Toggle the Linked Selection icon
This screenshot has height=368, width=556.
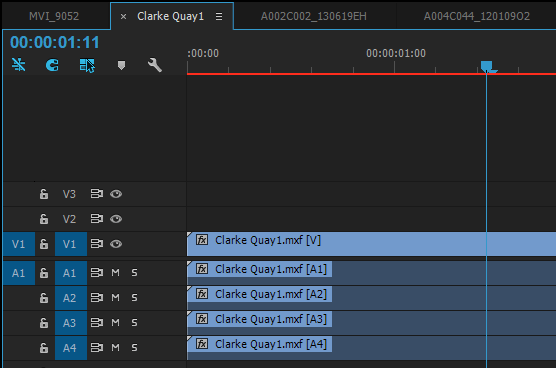click(87, 66)
